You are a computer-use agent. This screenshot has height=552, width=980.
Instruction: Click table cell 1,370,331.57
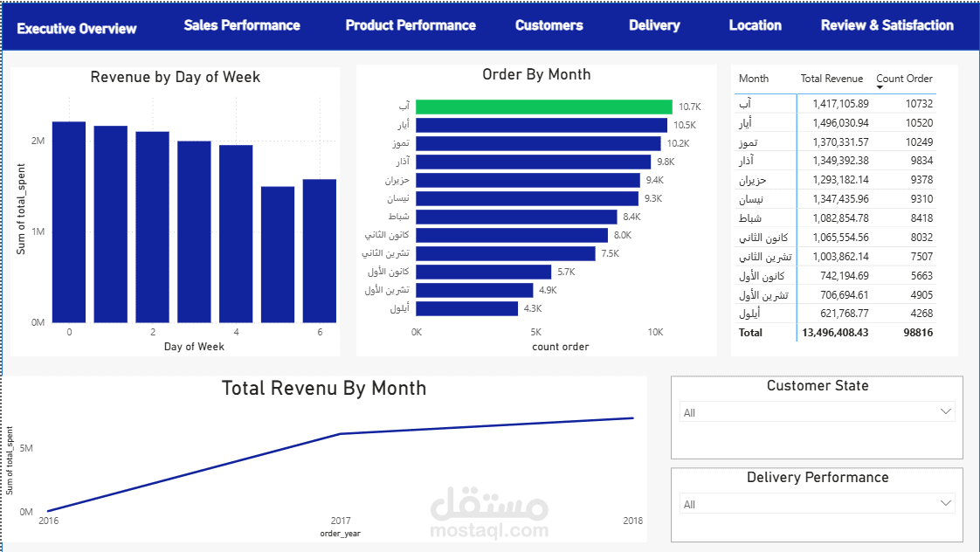[x=840, y=141]
